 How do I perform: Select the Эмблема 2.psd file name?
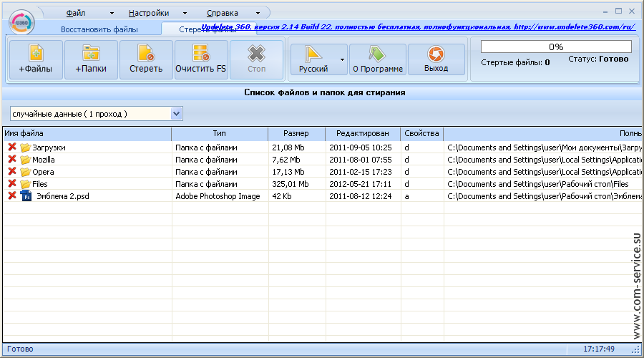63,196
